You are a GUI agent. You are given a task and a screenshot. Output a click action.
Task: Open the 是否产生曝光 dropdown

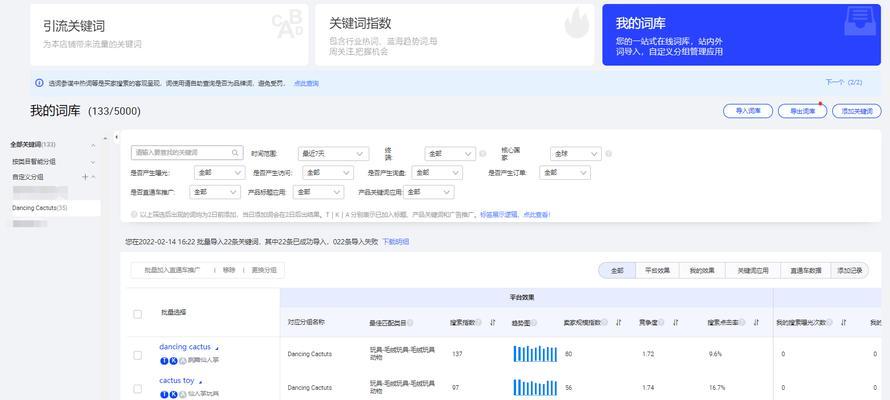pos(220,172)
